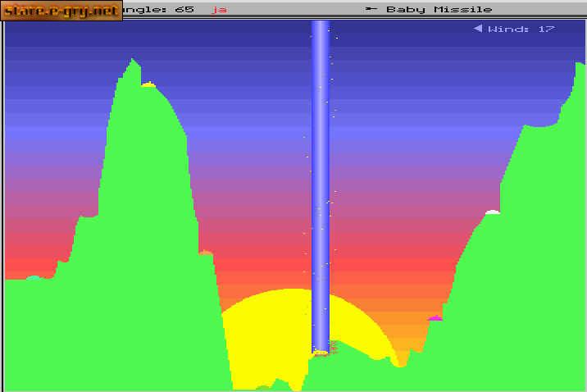Click the tank at the base of the blue beam
The width and height of the screenshot is (587, 392).
(x=320, y=353)
